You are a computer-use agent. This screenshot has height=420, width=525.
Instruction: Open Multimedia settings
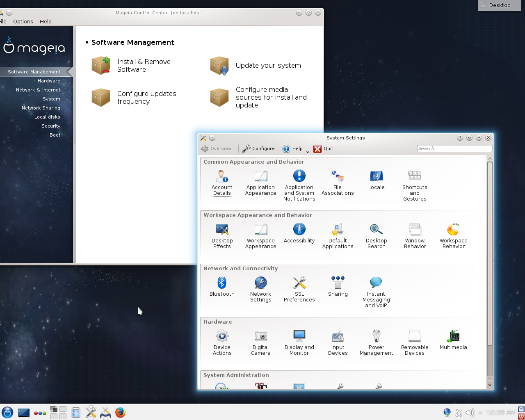pos(453,340)
